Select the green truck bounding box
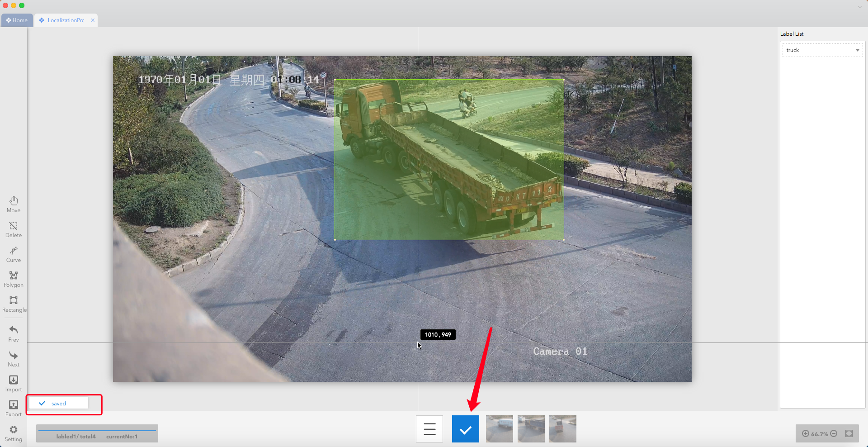Screen dimensions: 868x447 (449, 159)
